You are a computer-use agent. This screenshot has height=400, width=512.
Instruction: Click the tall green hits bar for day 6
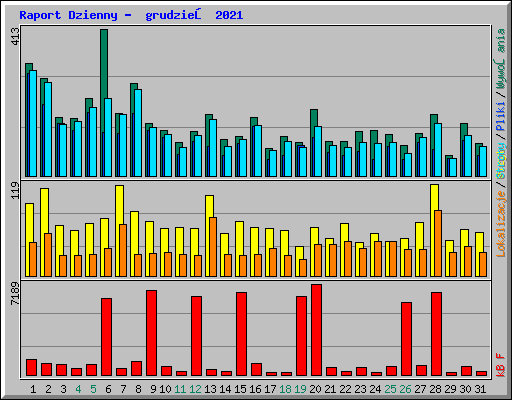click(104, 63)
